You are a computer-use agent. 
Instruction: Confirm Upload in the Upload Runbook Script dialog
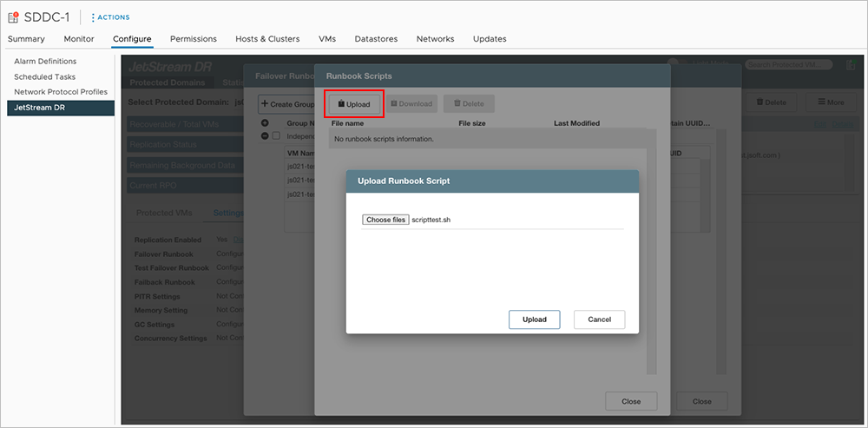534,319
